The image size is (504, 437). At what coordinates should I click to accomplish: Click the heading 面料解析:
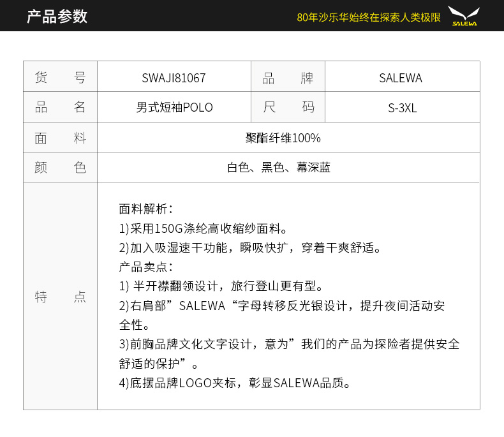coord(146,209)
